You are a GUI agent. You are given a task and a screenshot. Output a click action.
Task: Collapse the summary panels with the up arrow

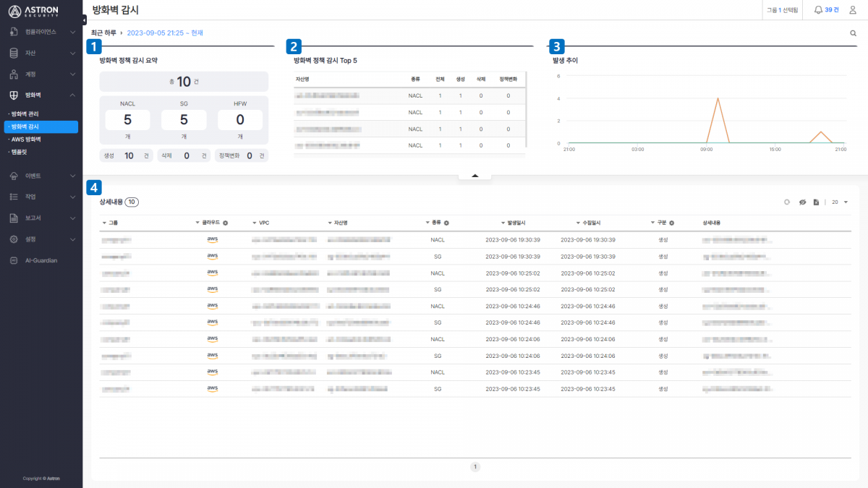475,176
